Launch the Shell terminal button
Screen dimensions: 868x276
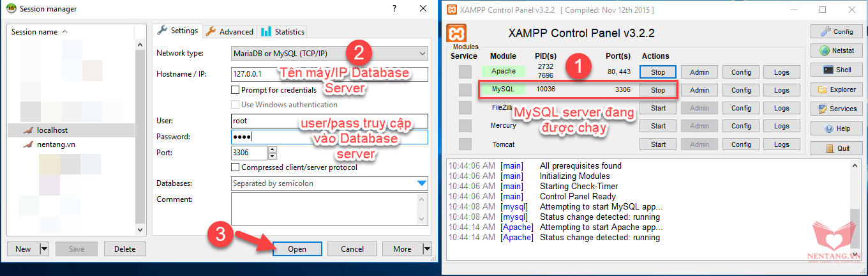tap(836, 70)
